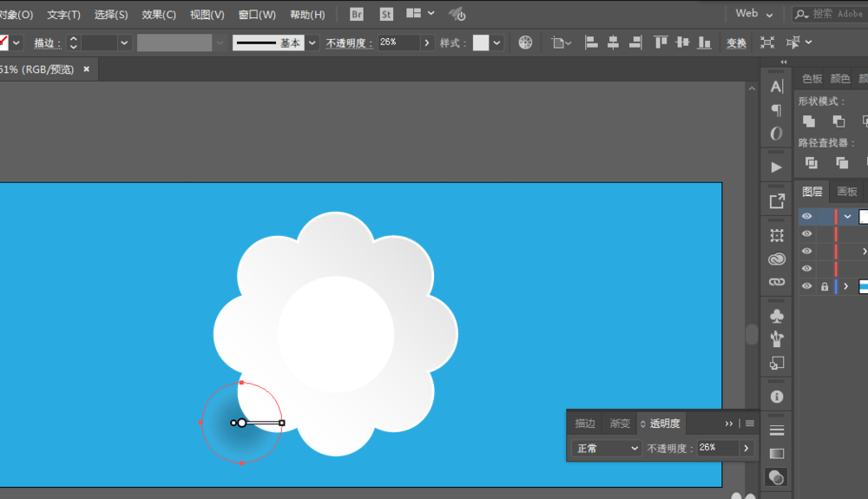Switch to the 色板 panel tab
The image size is (868, 499).
coord(812,79)
